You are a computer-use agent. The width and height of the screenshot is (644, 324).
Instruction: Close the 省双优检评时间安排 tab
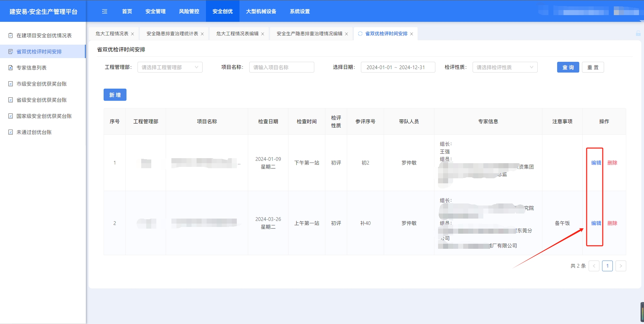click(x=412, y=34)
